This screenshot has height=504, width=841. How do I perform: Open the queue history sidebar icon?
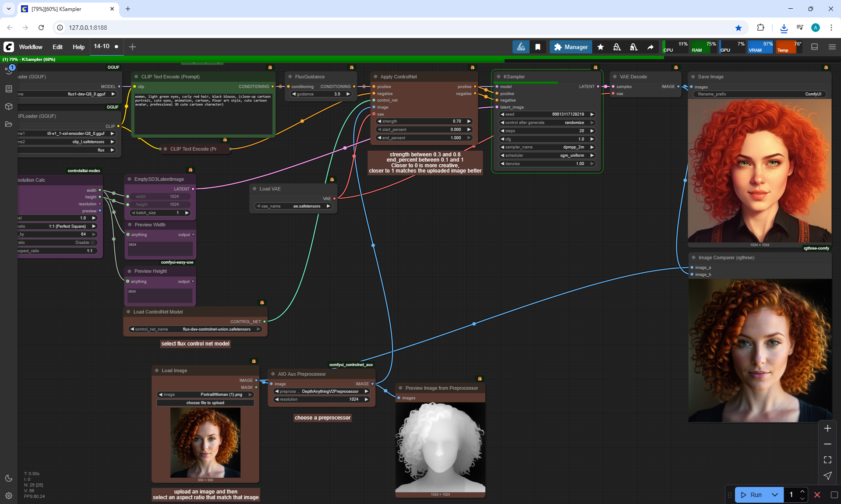(8, 71)
